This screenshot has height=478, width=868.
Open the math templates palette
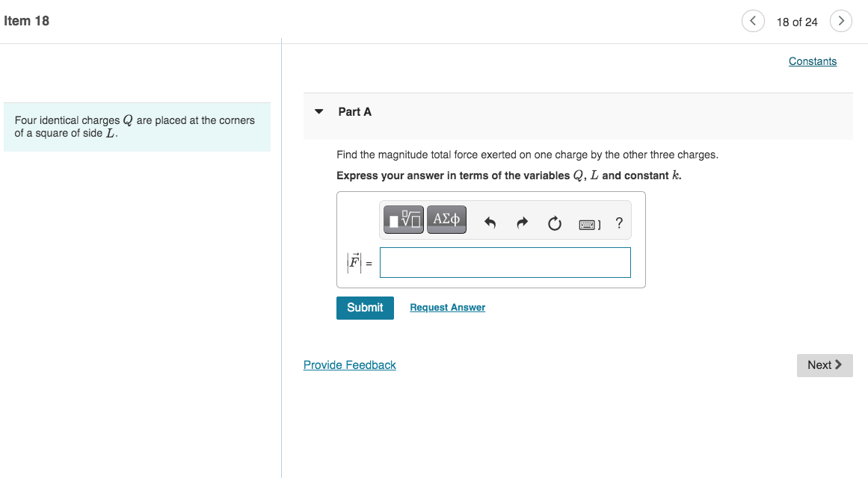pyautogui.click(x=402, y=220)
